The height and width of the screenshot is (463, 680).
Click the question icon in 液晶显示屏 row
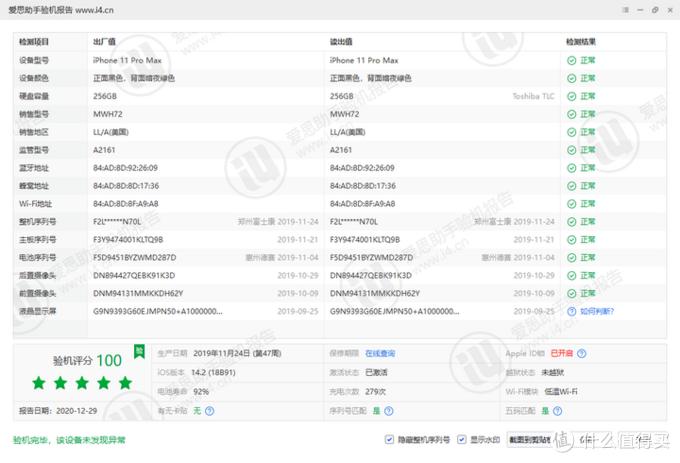(x=572, y=311)
